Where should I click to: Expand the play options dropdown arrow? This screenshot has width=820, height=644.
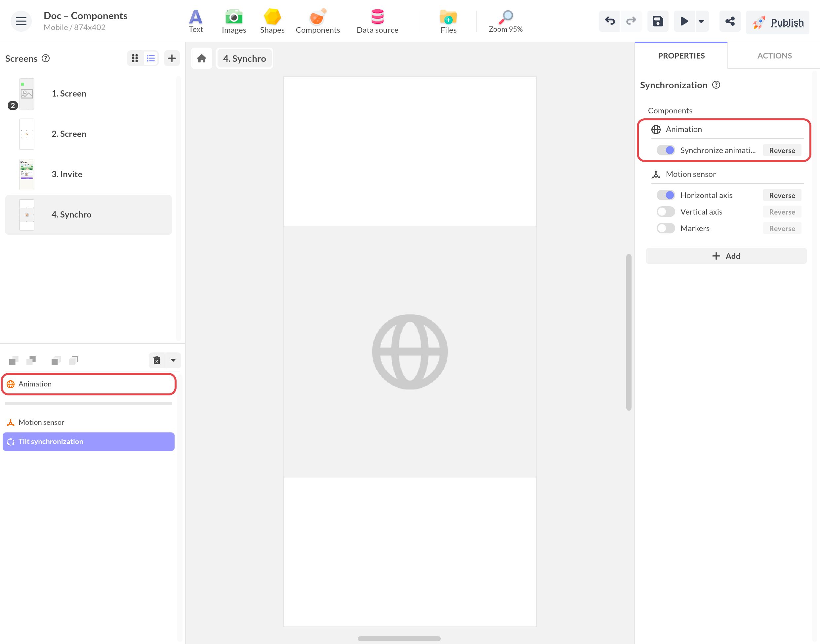701,21
